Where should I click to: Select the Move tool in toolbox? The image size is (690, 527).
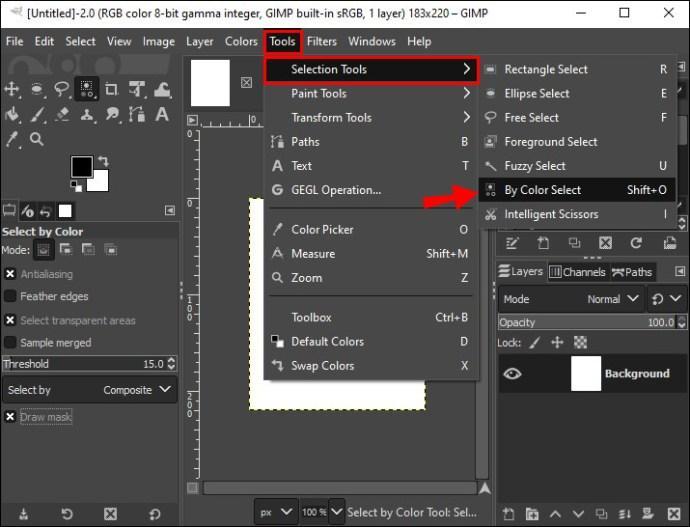pyautogui.click(x=12, y=89)
